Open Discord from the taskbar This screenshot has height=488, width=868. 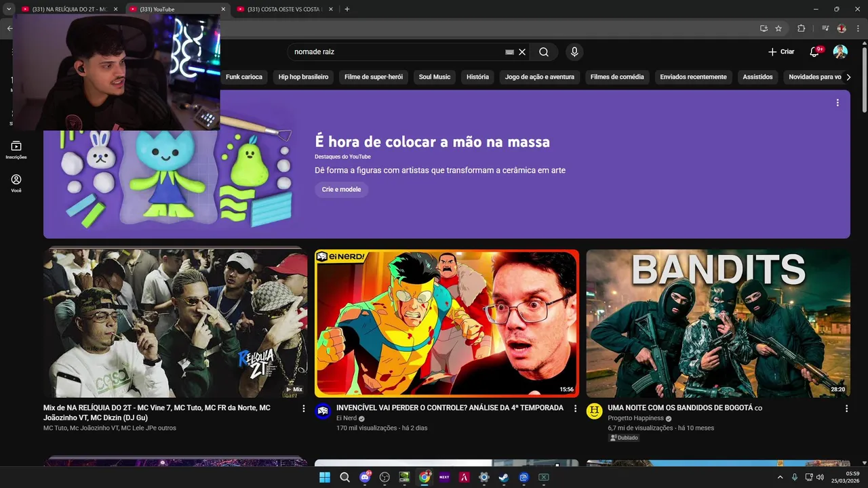pos(365,477)
